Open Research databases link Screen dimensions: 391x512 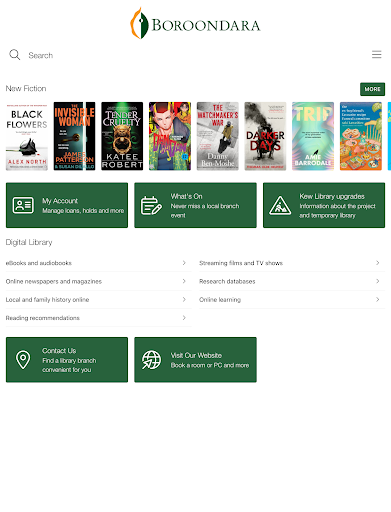pyautogui.click(x=292, y=281)
